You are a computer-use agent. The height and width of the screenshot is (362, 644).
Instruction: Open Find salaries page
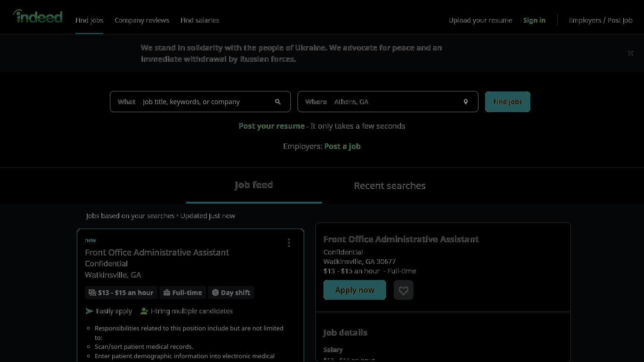click(x=200, y=20)
